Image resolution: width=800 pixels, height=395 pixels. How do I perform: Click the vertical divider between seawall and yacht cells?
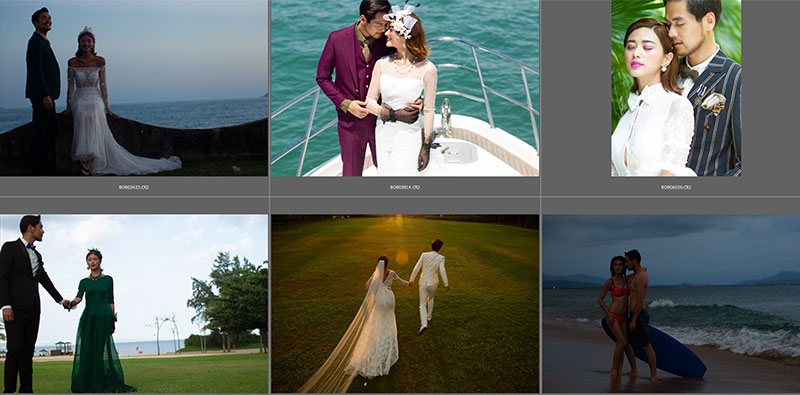tap(269, 97)
